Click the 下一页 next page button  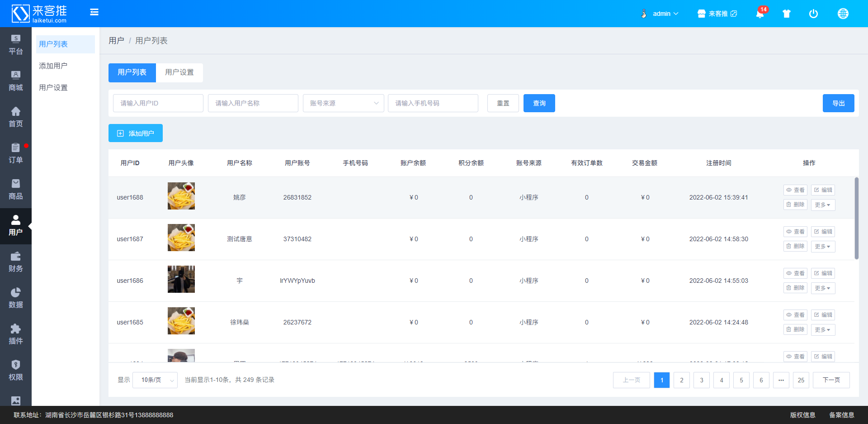tap(831, 380)
